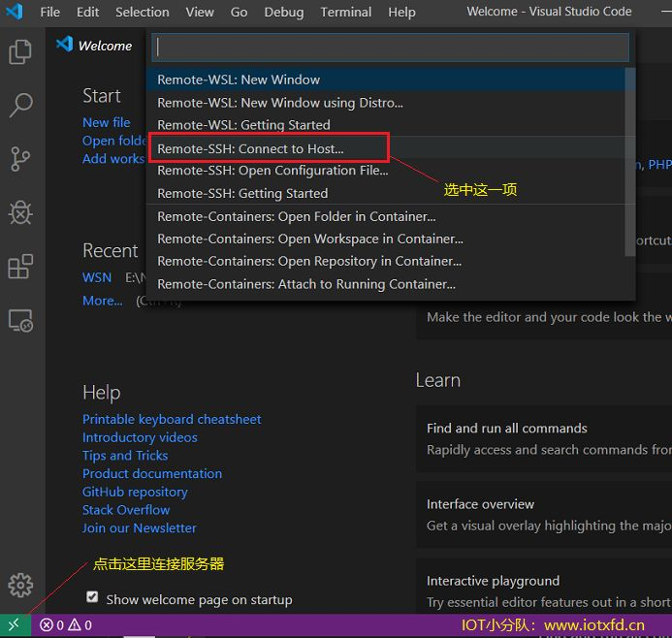Choose Remote-WSL: New Window using Distro
The width and height of the screenshot is (672, 638).
[386, 103]
